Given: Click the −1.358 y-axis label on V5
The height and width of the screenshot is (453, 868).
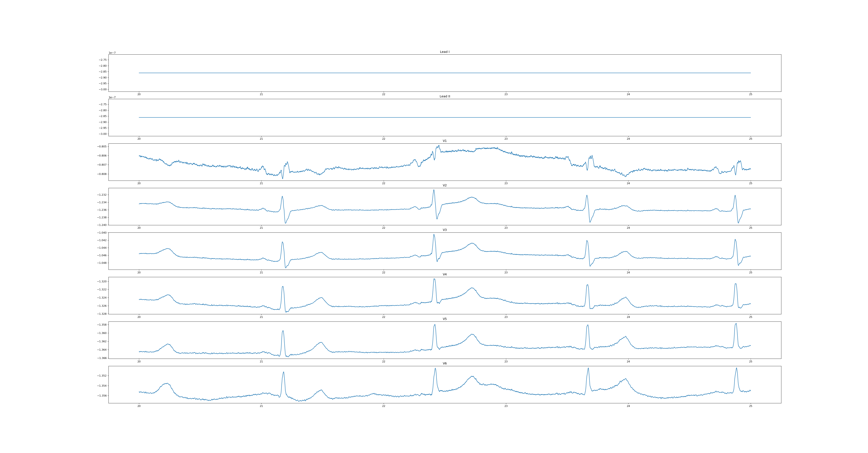Looking at the screenshot, I should click(x=102, y=325).
